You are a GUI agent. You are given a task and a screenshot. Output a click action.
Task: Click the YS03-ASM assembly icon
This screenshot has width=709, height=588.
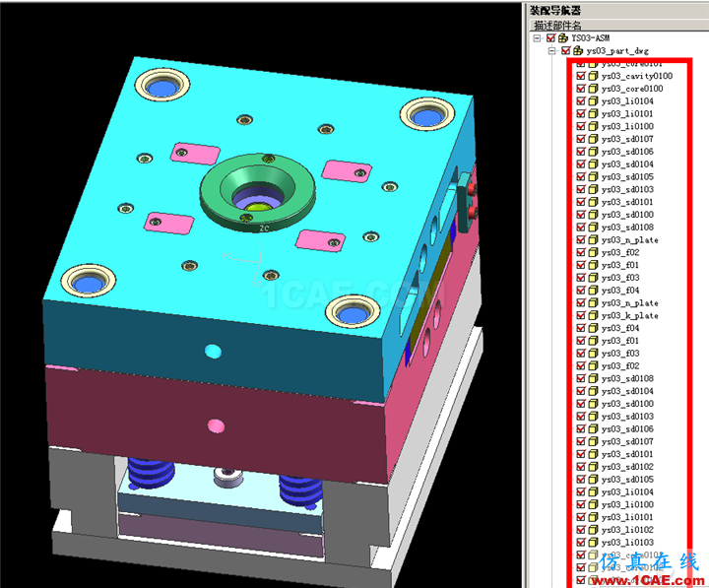coord(563,38)
